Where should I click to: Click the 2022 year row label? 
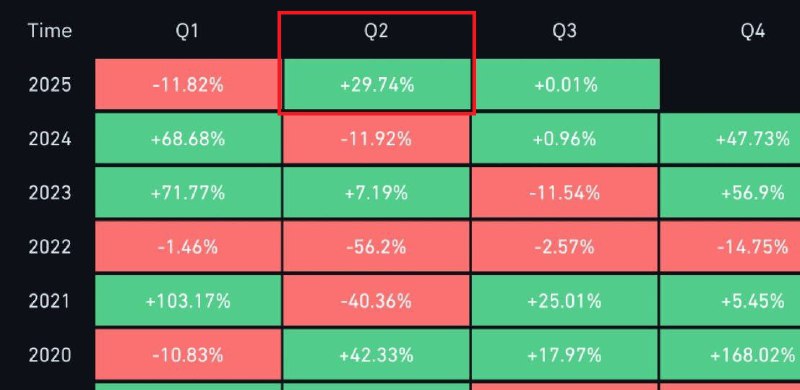pyautogui.click(x=50, y=248)
